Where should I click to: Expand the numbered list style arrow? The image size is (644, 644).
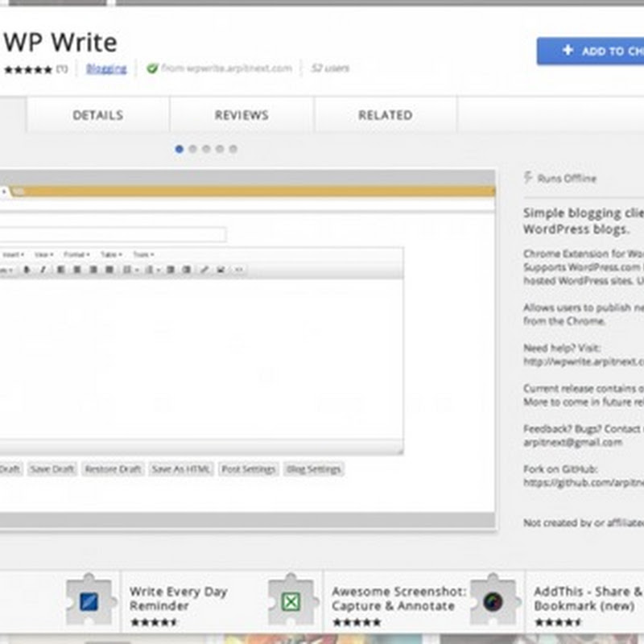[159, 270]
